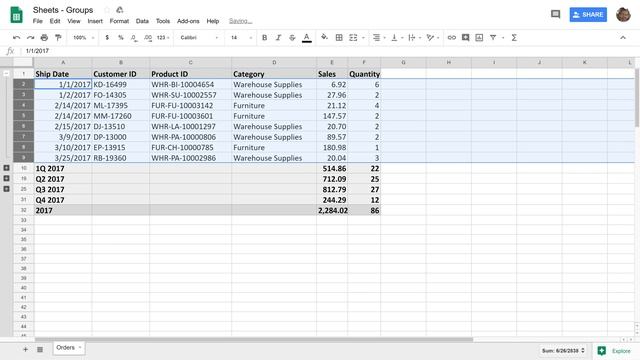
Task: Toggle bold formatting
Action: (264, 38)
